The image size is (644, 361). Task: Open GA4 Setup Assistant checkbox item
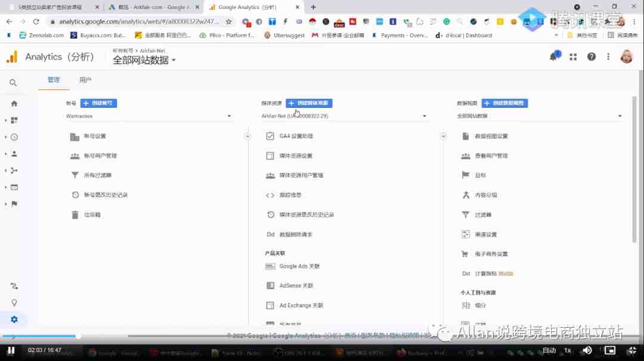point(296,136)
